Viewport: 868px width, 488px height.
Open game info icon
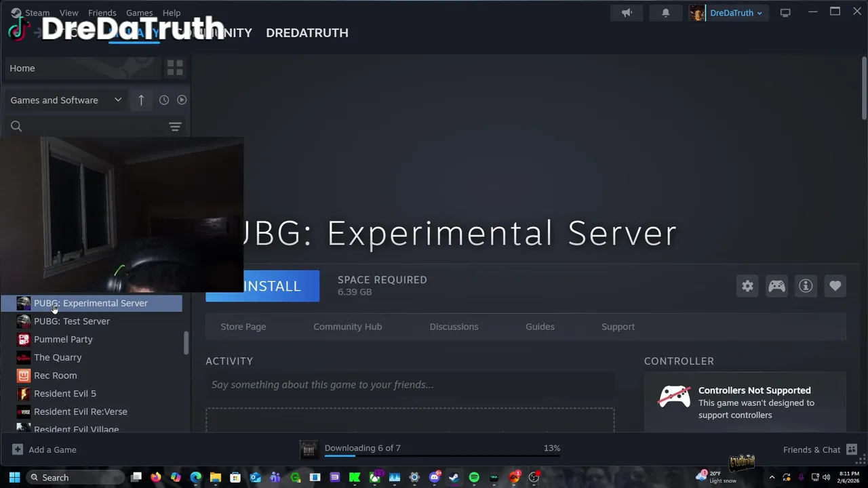[806, 286]
